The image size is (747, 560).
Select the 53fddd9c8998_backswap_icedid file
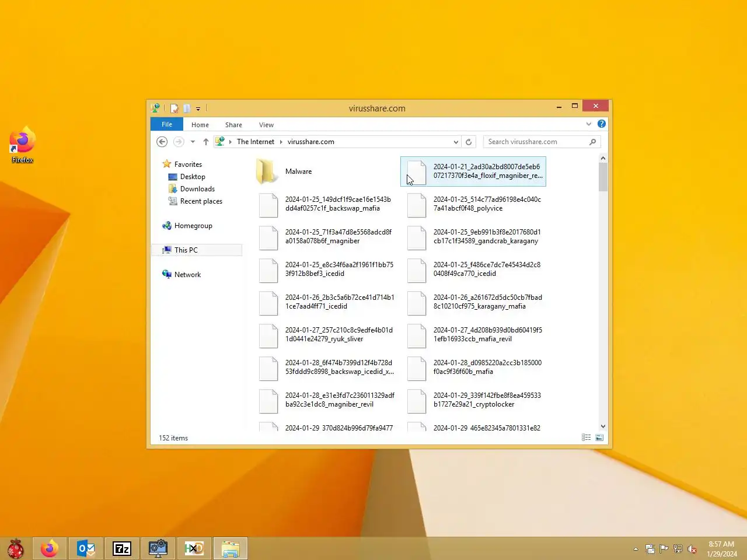click(x=326, y=367)
